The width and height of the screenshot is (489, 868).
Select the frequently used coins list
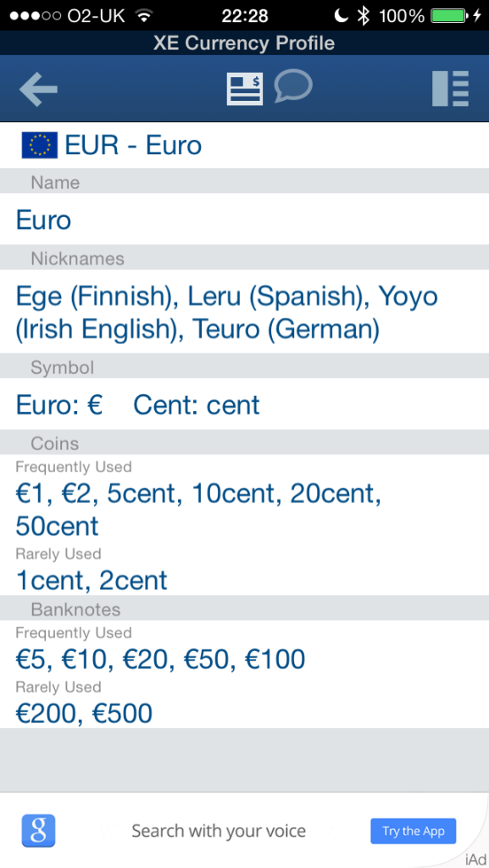point(198,509)
